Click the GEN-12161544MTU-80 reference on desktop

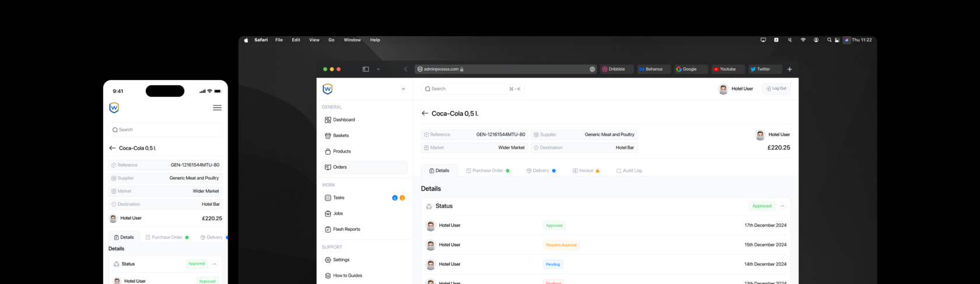pyautogui.click(x=501, y=134)
